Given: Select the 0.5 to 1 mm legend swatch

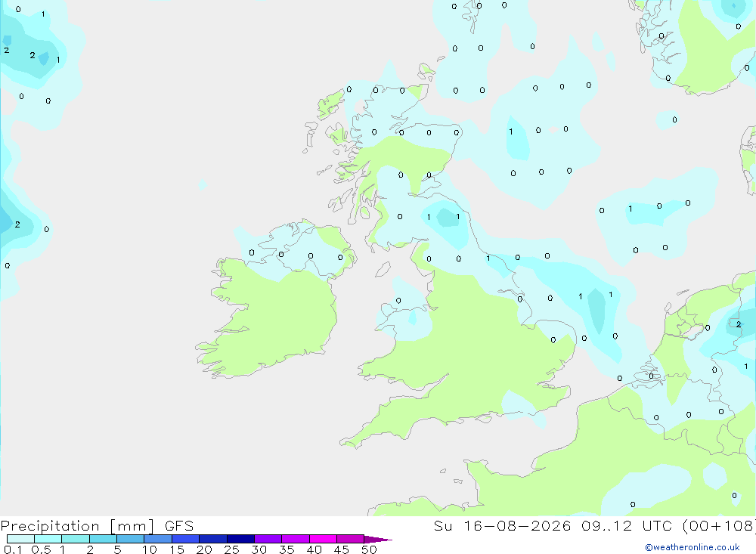Looking at the screenshot, I should [48, 539].
